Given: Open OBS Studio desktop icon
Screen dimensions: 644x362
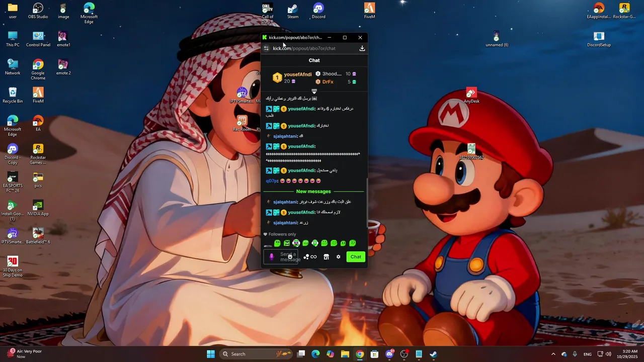Looking at the screenshot, I should (x=38, y=11).
